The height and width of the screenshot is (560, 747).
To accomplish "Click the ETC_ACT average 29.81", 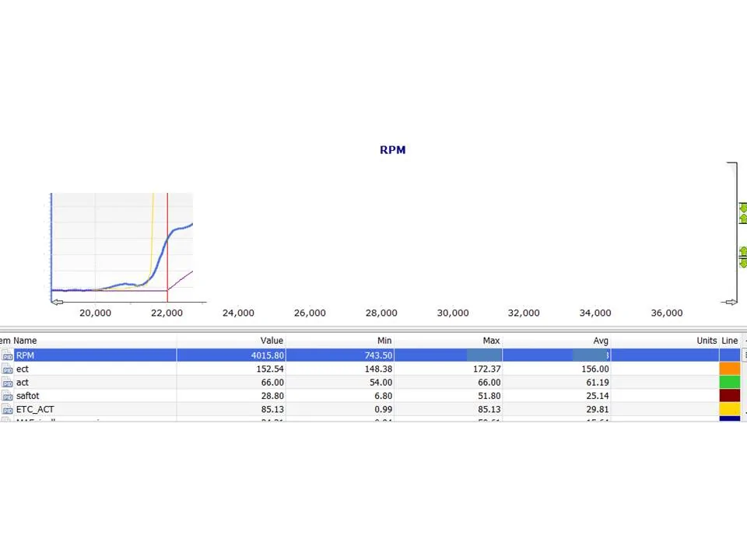I will coord(598,409).
